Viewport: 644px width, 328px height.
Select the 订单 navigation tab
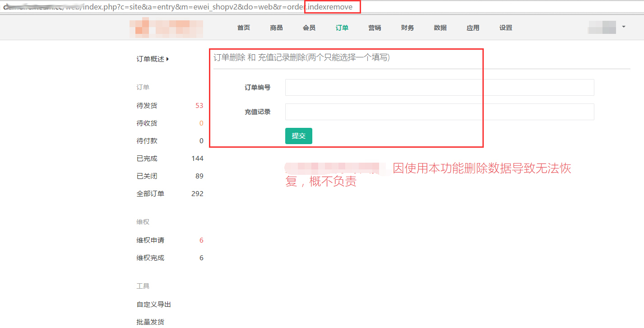342,28
